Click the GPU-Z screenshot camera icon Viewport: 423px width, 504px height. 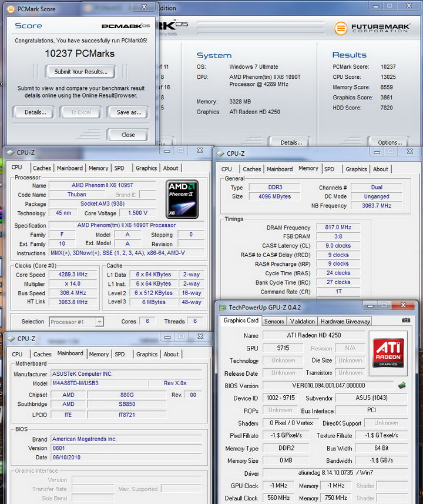405,320
